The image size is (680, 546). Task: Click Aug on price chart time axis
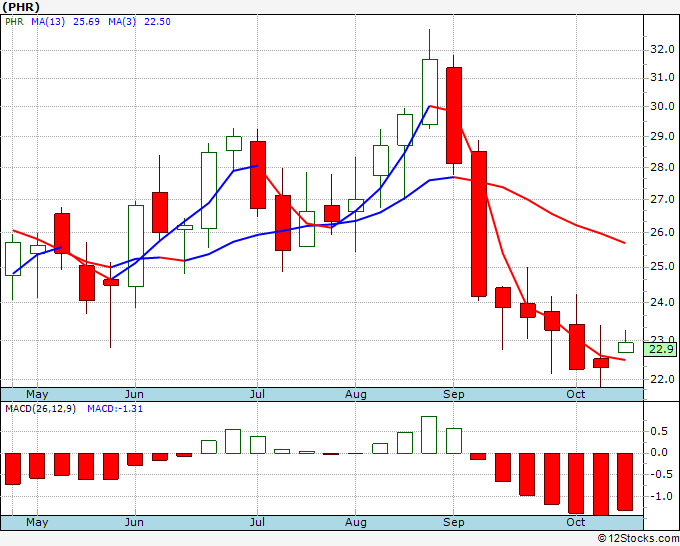coord(356,395)
